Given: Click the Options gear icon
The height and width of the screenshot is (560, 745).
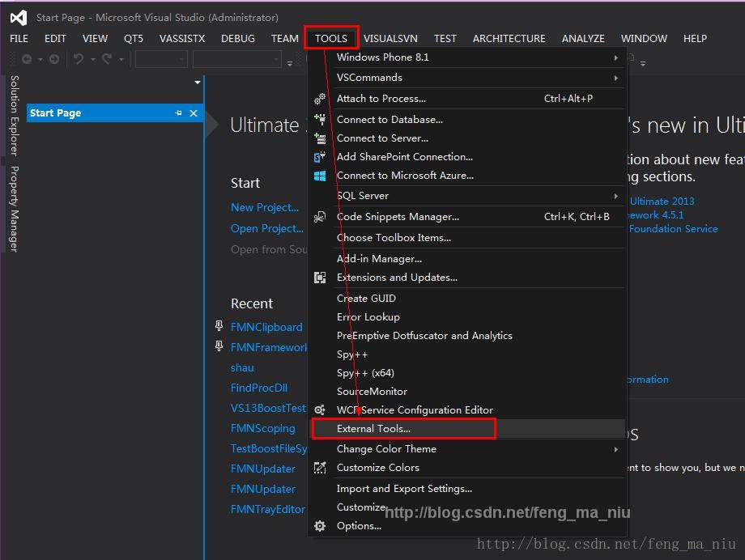Looking at the screenshot, I should point(320,526).
